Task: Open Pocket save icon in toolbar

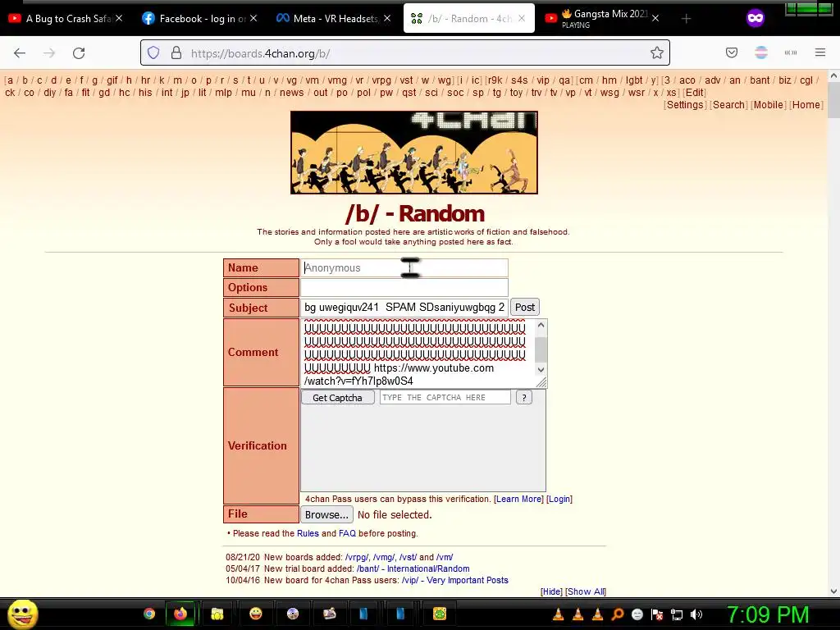Action: click(732, 52)
